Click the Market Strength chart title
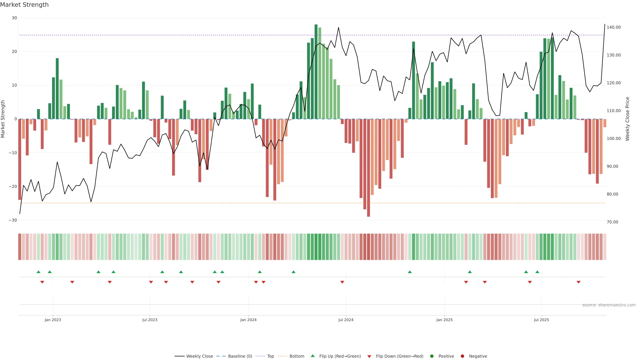644x362 pixels. tap(24, 5)
